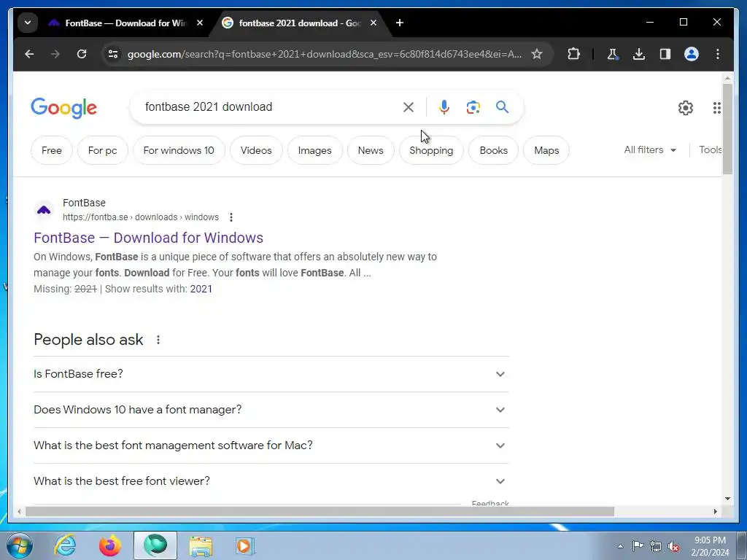The image size is (747, 560).
Task: Open the People also ask three-dot menu
Action: point(158,340)
